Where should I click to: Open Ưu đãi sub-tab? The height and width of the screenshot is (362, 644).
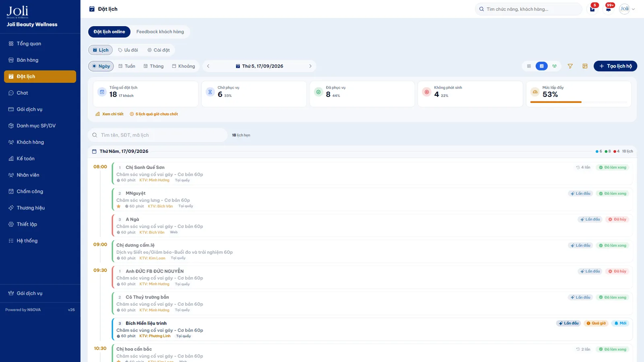[x=128, y=50]
